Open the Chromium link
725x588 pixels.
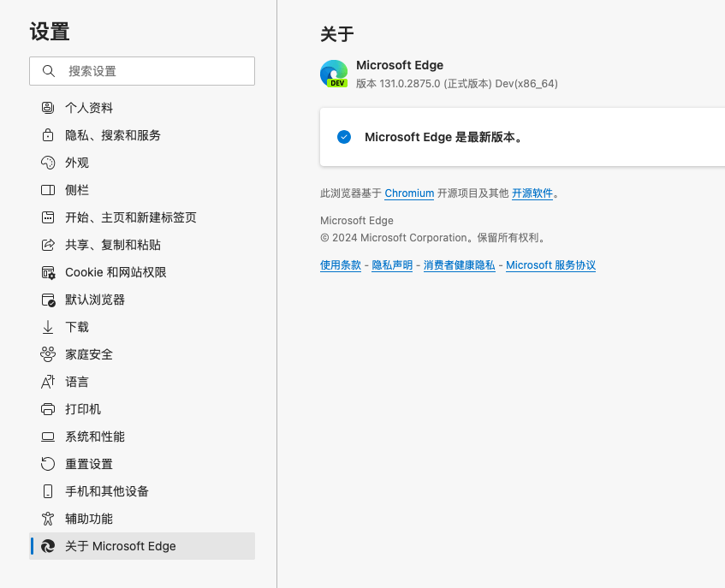[409, 193]
